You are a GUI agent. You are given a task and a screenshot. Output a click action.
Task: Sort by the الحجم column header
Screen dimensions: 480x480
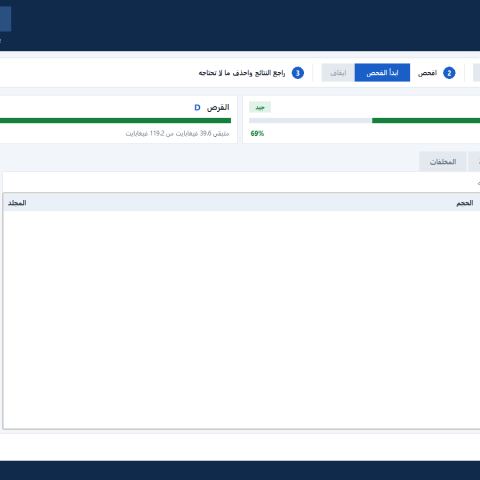click(x=465, y=203)
